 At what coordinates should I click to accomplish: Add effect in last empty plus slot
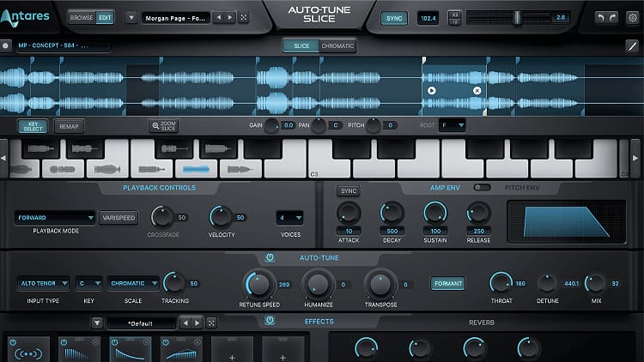click(x=283, y=350)
